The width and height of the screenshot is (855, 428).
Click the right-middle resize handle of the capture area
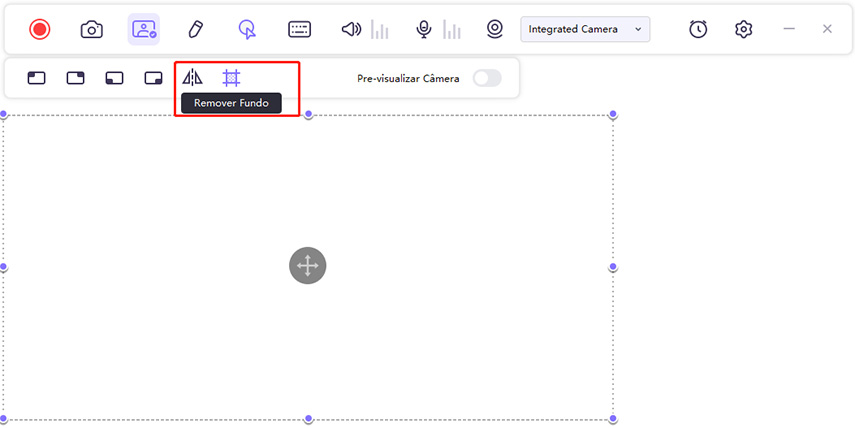point(613,267)
